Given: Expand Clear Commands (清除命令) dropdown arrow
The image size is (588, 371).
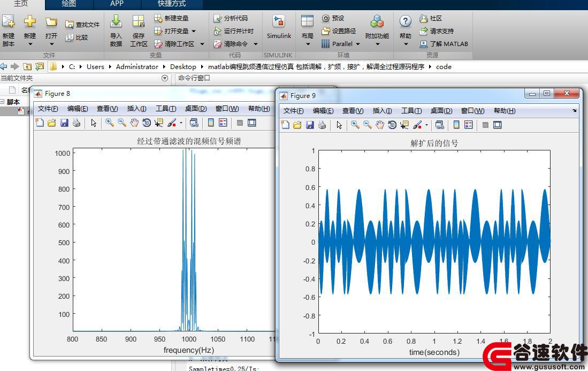Looking at the screenshot, I should point(255,44).
